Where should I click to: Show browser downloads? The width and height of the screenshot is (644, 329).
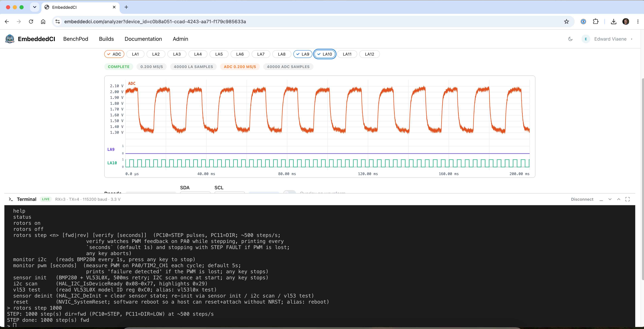614,22
